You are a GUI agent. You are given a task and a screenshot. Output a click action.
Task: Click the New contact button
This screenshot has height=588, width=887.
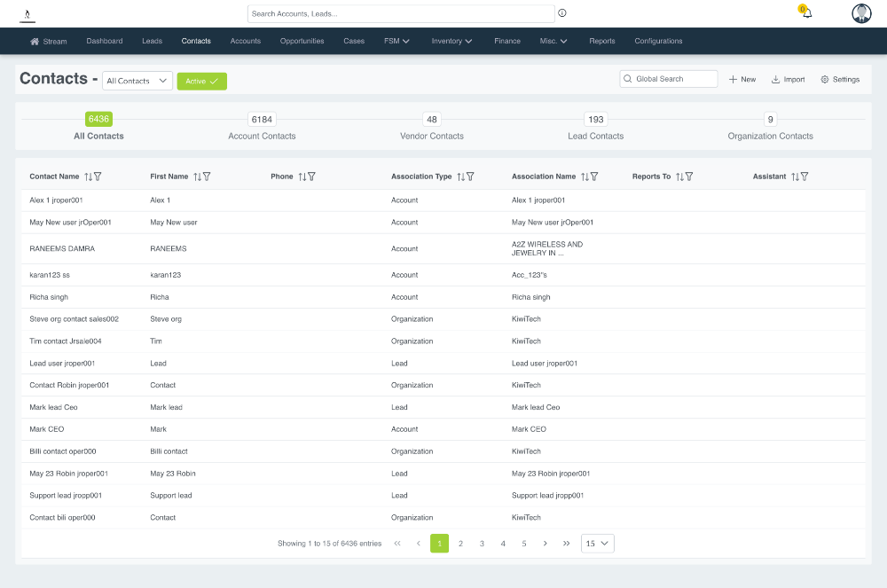point(742,80)
